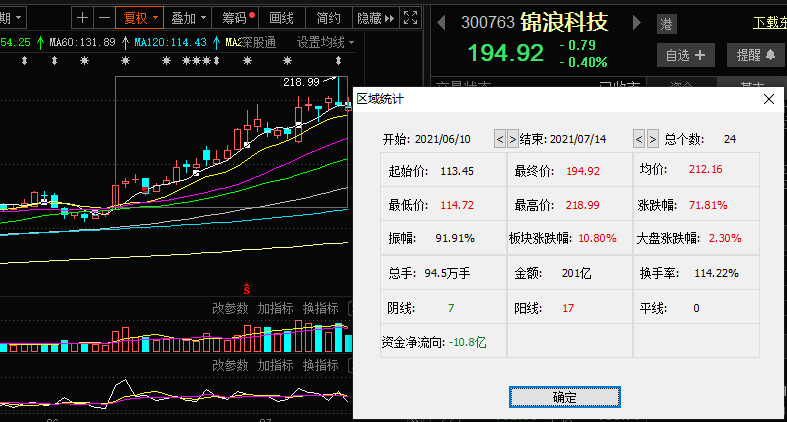Switch to 简约 simplified view
Viewport: 787px width, 422px height.
pyautogui.click(x=327, y=18)
